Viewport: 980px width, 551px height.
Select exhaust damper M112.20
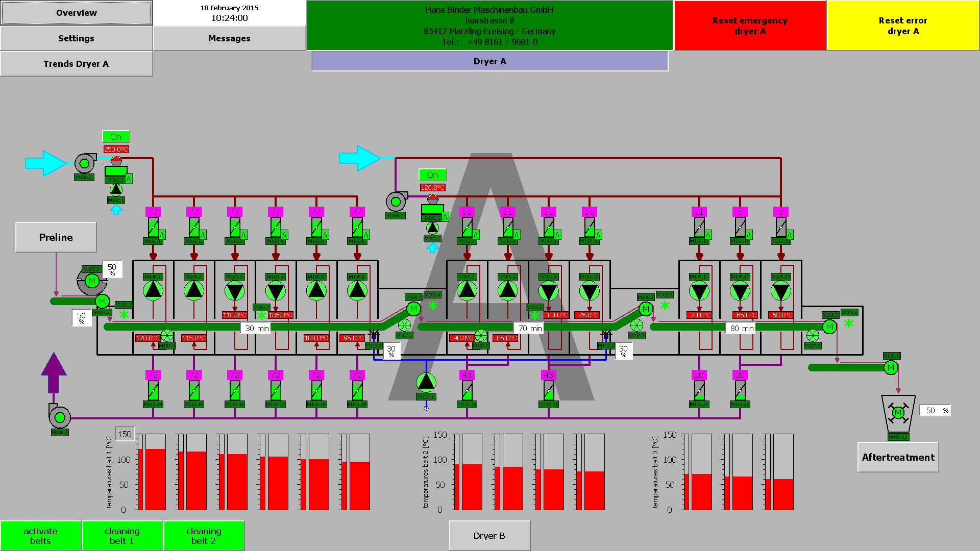pos(467,391)
